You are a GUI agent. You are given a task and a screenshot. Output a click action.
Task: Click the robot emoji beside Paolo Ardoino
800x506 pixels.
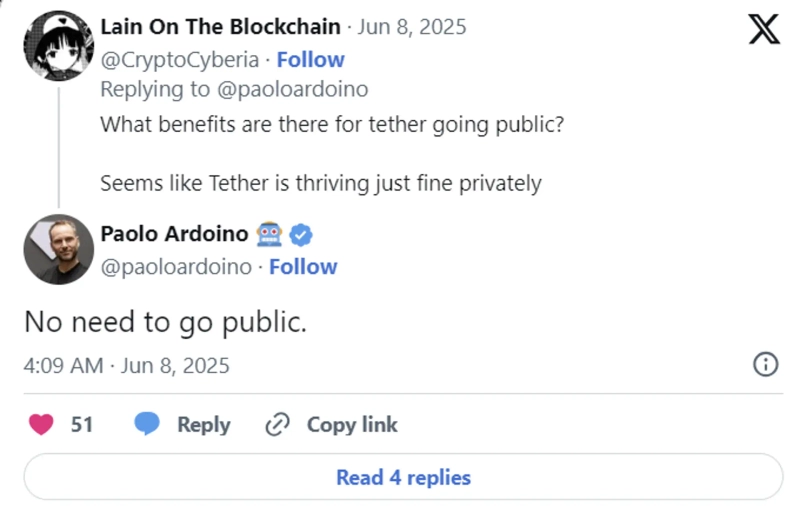click(x=269, y=235)
